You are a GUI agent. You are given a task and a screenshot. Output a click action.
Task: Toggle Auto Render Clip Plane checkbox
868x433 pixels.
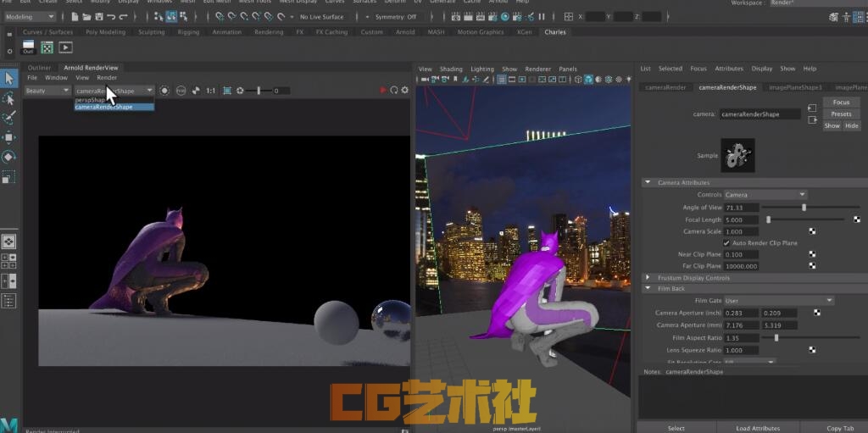[726, 243]
